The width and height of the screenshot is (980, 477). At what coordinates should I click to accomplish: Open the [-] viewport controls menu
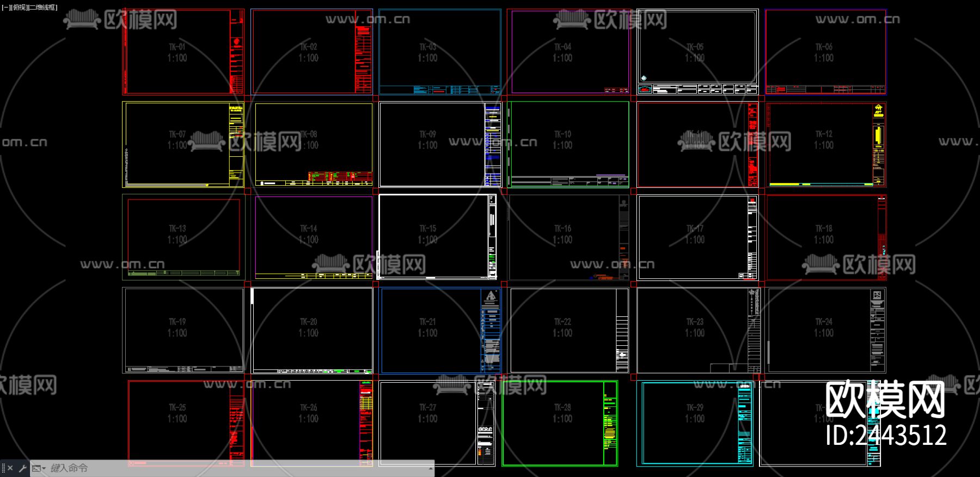[x=5, y=8]
